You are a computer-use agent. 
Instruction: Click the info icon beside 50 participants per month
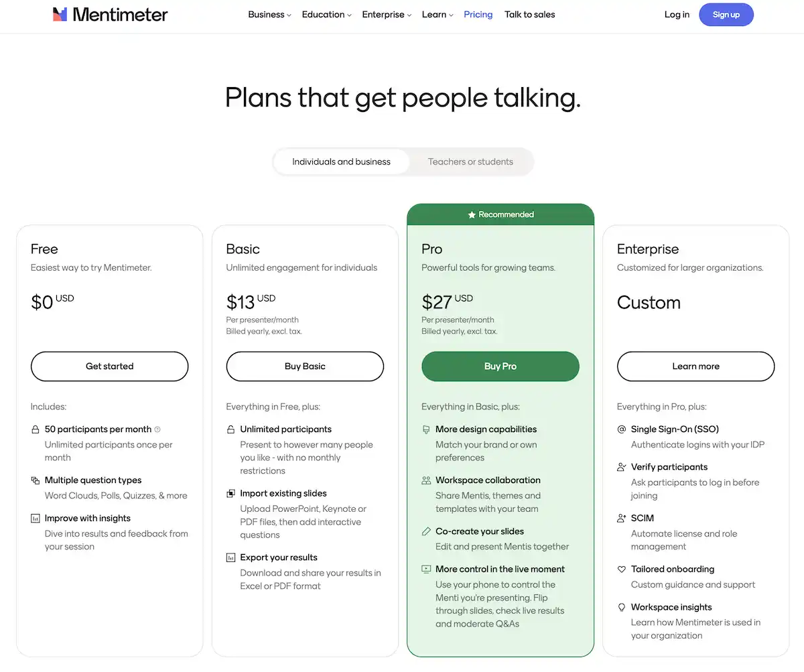[x=156, y=429]
